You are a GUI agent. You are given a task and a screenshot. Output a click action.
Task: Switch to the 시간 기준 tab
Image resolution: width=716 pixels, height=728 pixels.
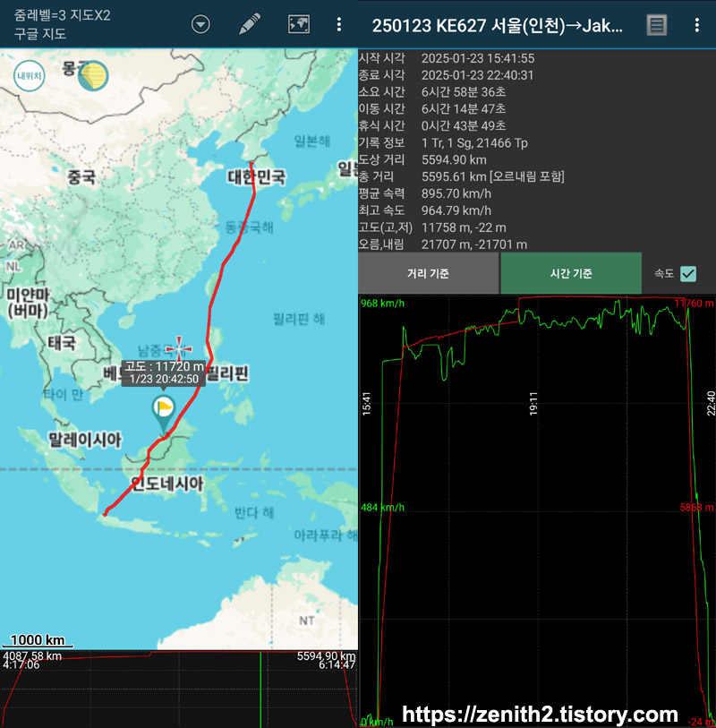point(571,273)
